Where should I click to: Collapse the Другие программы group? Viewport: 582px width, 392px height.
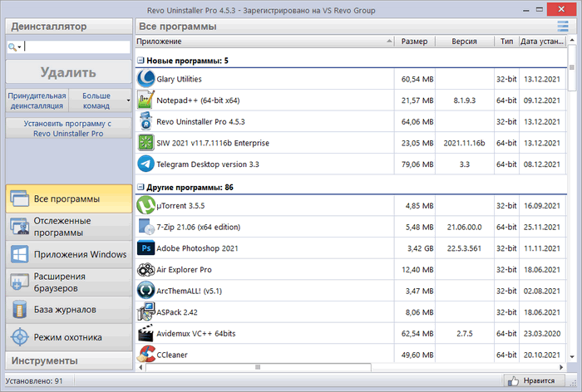click(x=141, y=188)
